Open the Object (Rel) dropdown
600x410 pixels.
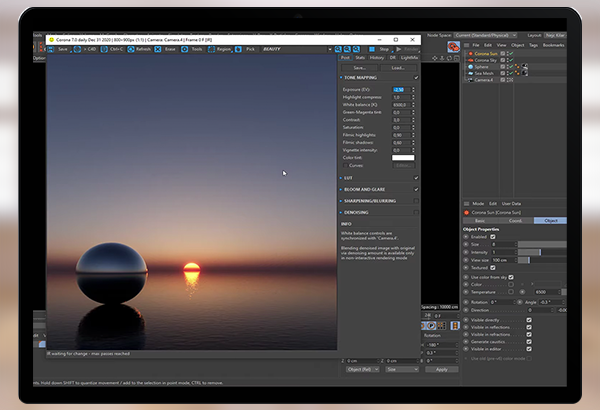[x=362, y=369]
